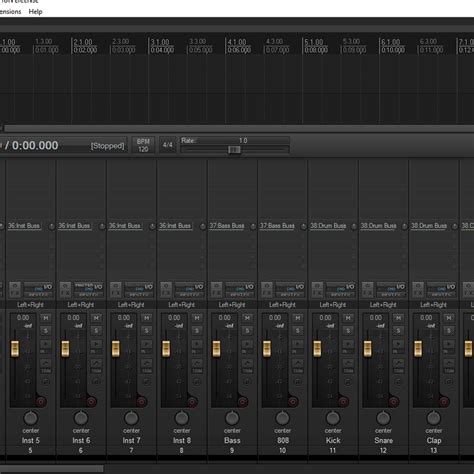Click the Bass pan knob

pos(232,418)
